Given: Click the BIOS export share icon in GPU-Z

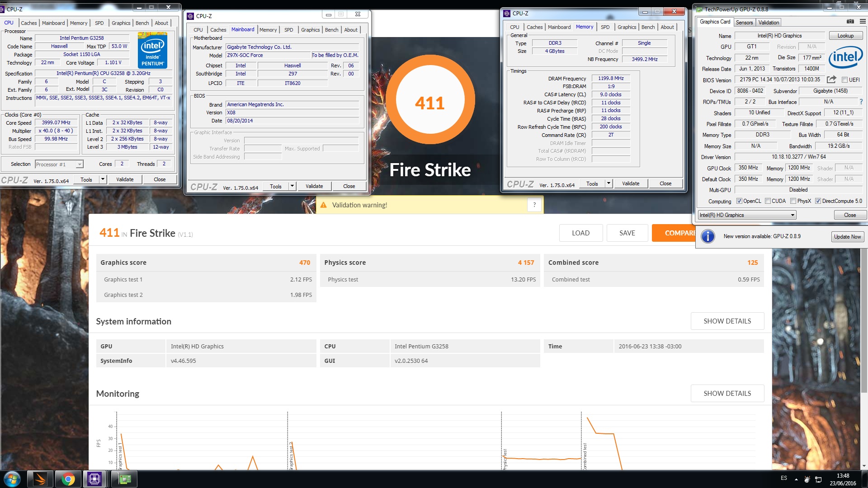Looking at the screenshot, I should 831,80.
